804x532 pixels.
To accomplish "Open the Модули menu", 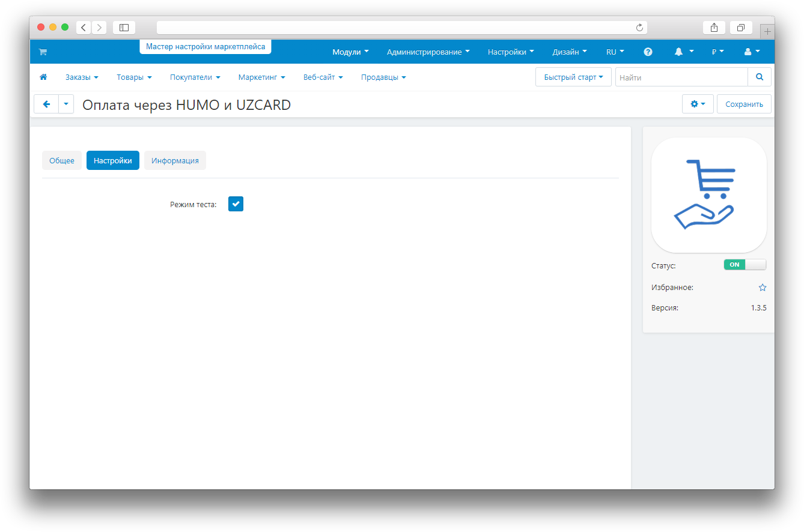I will coord(350,52).
